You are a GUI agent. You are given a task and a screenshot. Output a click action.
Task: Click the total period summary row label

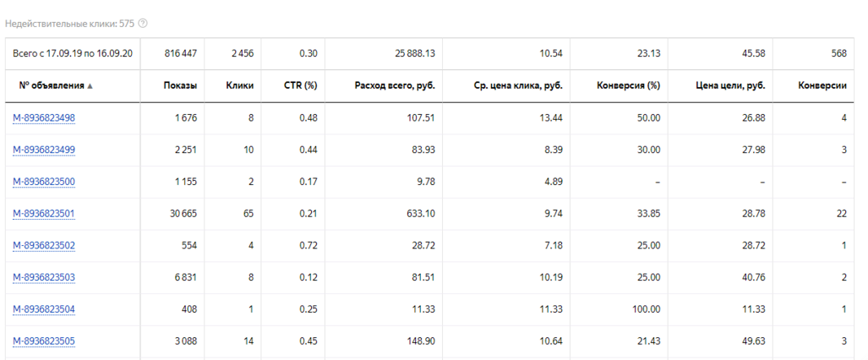click(72, 54)
